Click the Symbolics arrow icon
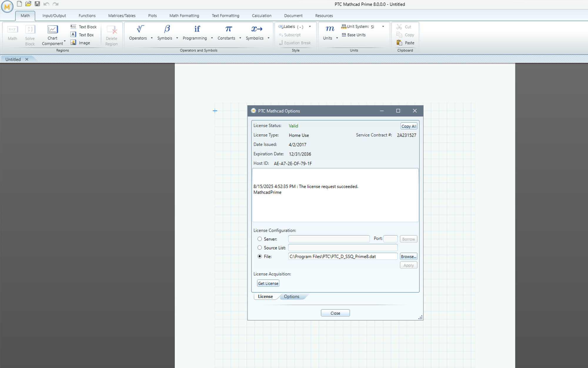Image resolution: width=588 pixels, height=368 pixels. pyautogui.click(x=257, y=29)
